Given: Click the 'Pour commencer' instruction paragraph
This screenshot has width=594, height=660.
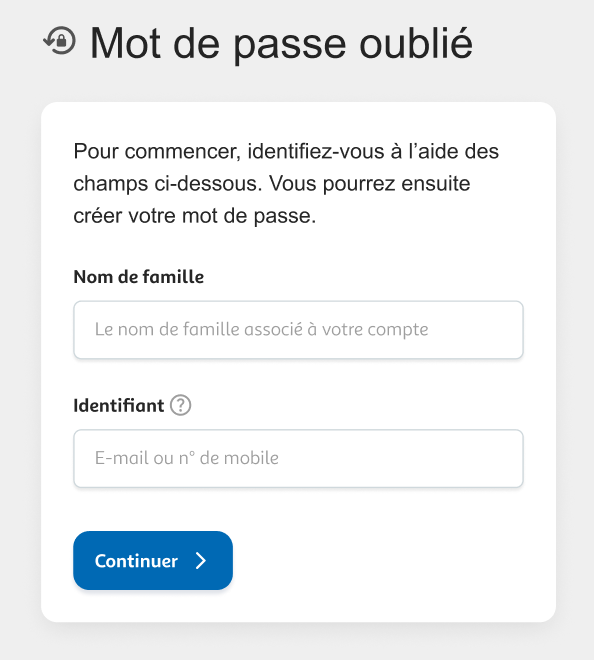Looking at the screenshot, I should click(286, 184).
